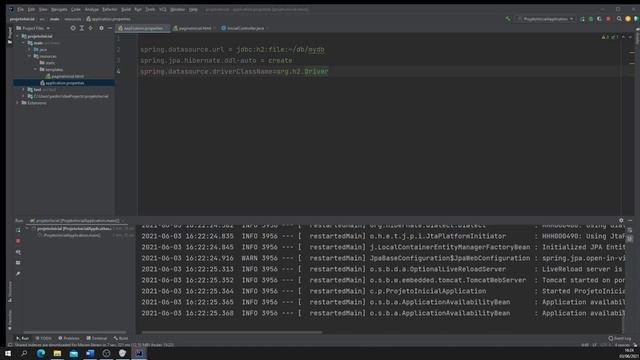
Task: Open the Run tool window button
Action: click(22, 338)
